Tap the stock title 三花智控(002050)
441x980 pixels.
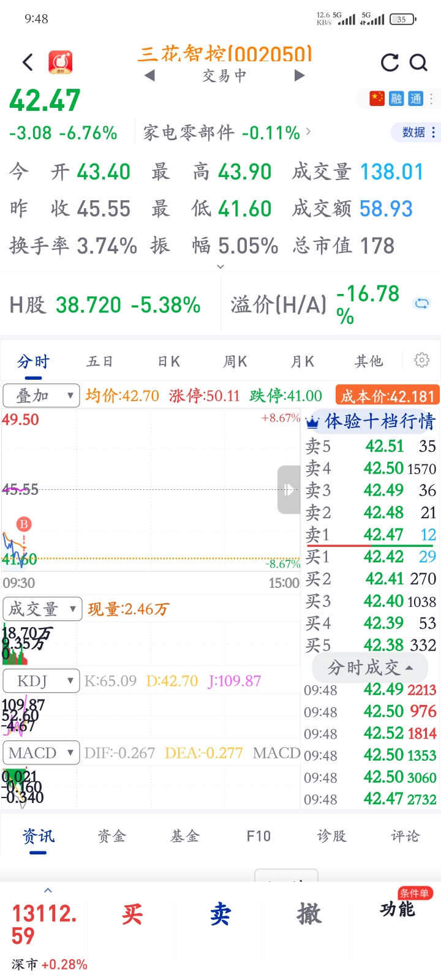225,54
